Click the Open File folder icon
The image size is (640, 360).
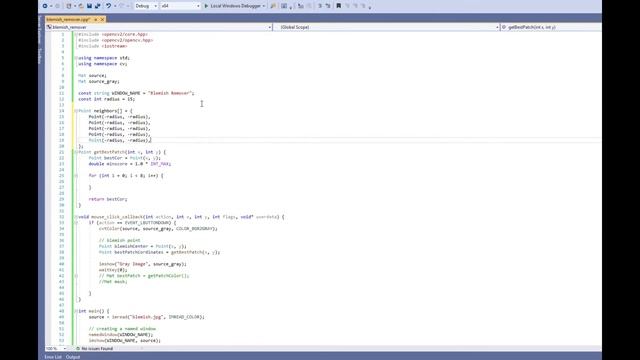coord(81,6)
